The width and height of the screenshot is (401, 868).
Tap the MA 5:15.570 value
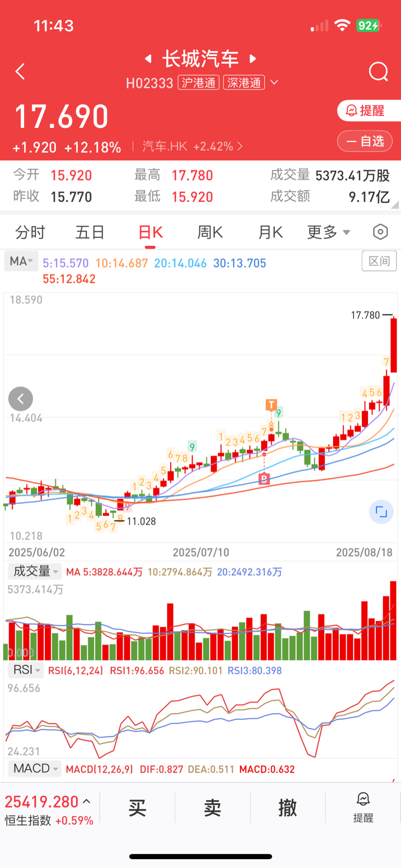tap(66, 264)
